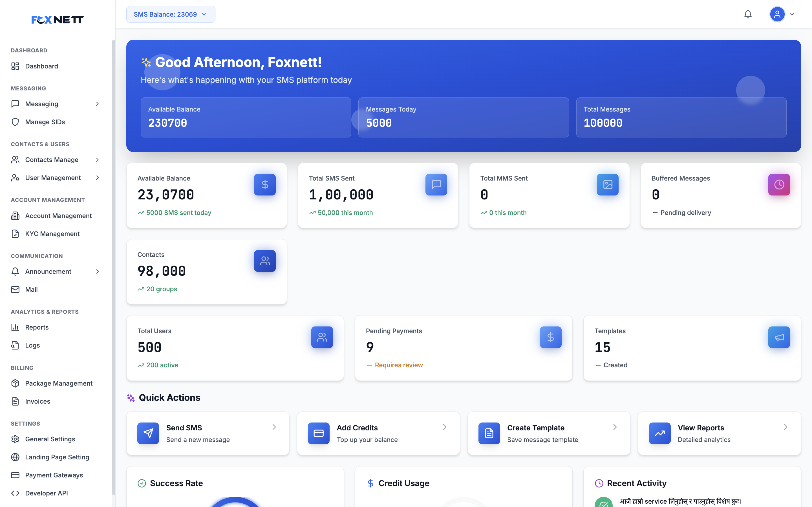This screenshot has width=812, height=507.
Task: Open the notifications bell
Action: tap(748, 14)
